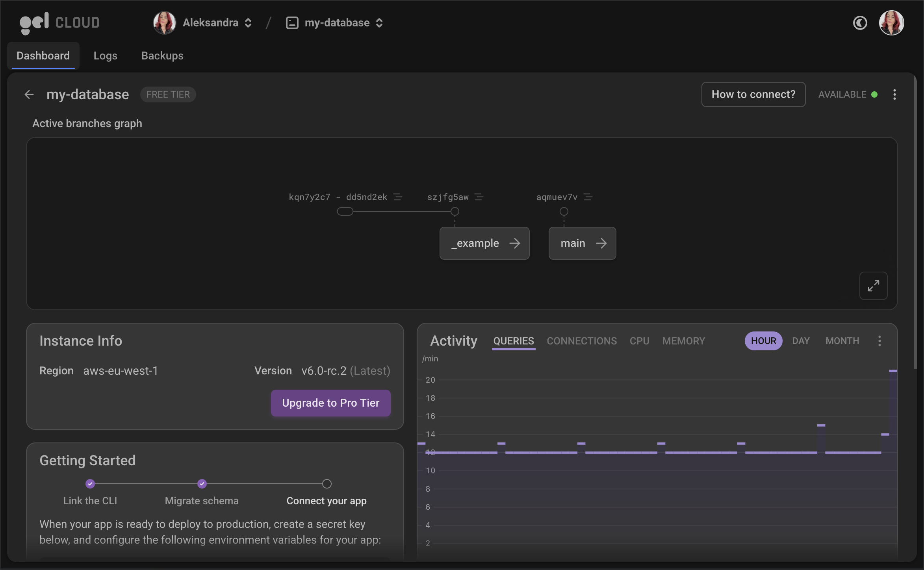The width and height of the screenshot is (924, 570).
Task: Set activity range to HOUR
Action: [763, 341]
